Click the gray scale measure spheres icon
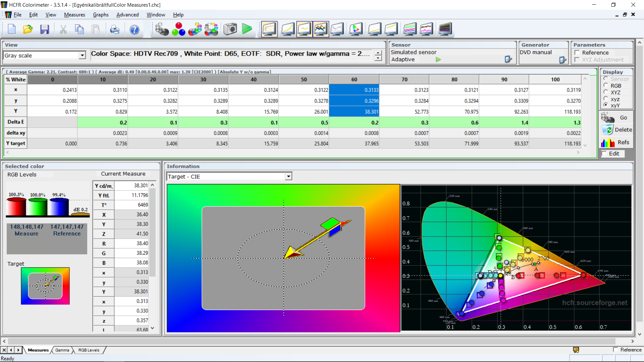The image size is (644, 362). click(162, 29)
